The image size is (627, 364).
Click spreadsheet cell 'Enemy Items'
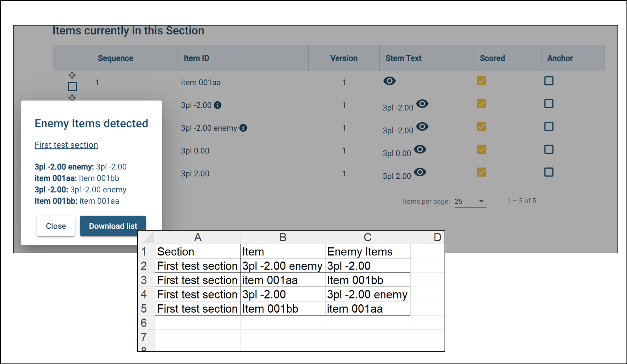[x=368, y=251]
